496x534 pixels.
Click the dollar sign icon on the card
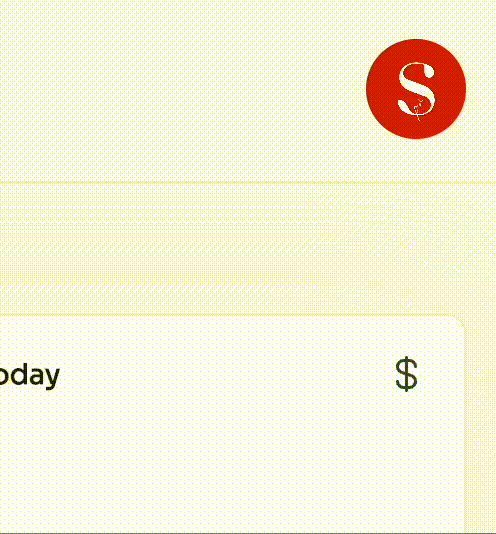406,374
